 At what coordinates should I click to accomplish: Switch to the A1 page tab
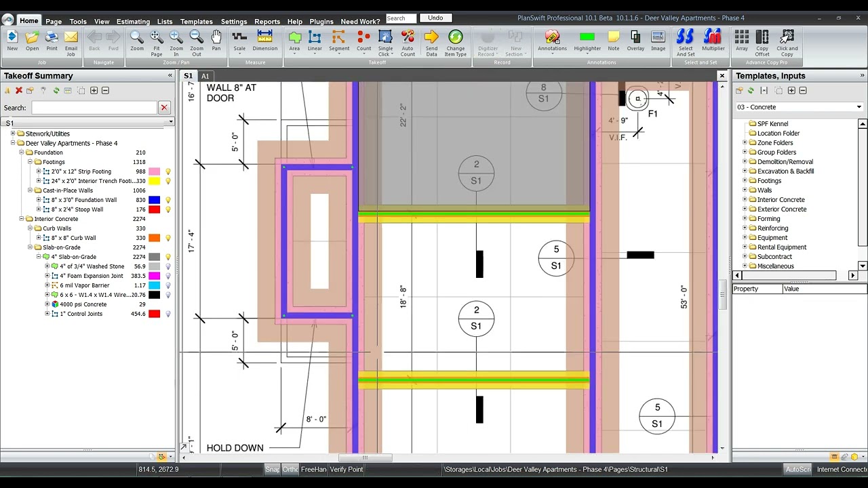pyautogui.click(x=205, y=76)
